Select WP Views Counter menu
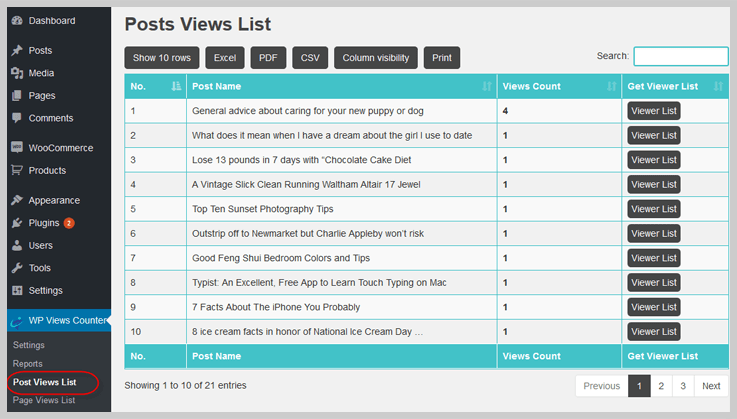The image size is (737, 419). (x=59, y=320)
